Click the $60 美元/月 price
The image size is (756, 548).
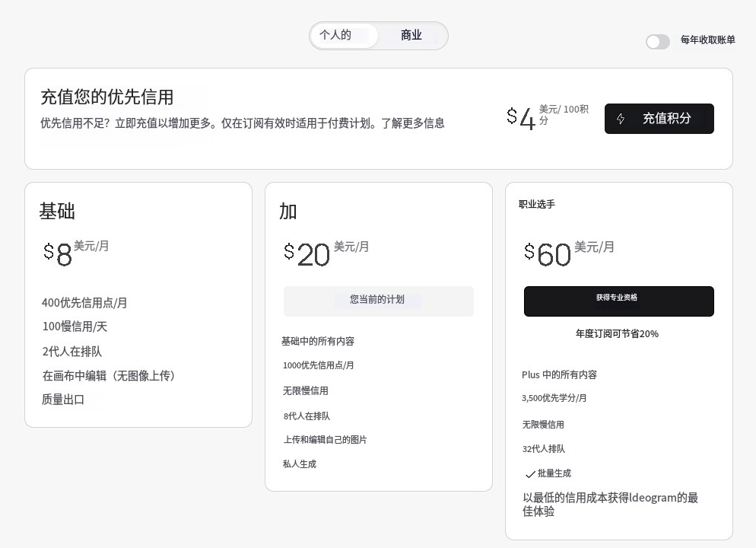569,253
